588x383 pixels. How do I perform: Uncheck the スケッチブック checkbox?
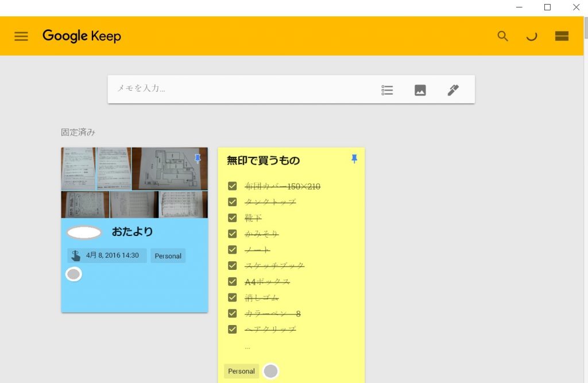(x=233, y=266)
